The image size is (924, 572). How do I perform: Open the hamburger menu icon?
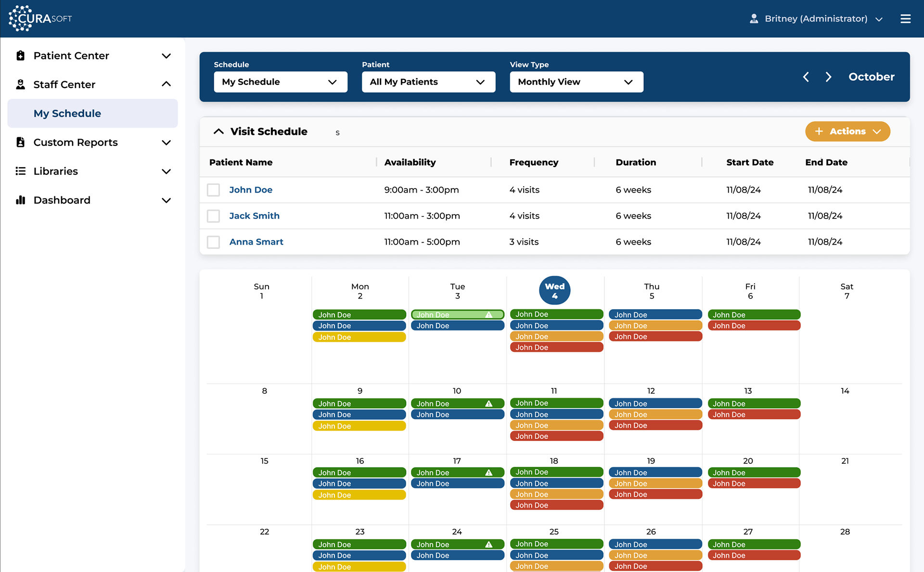coord(905,19)
